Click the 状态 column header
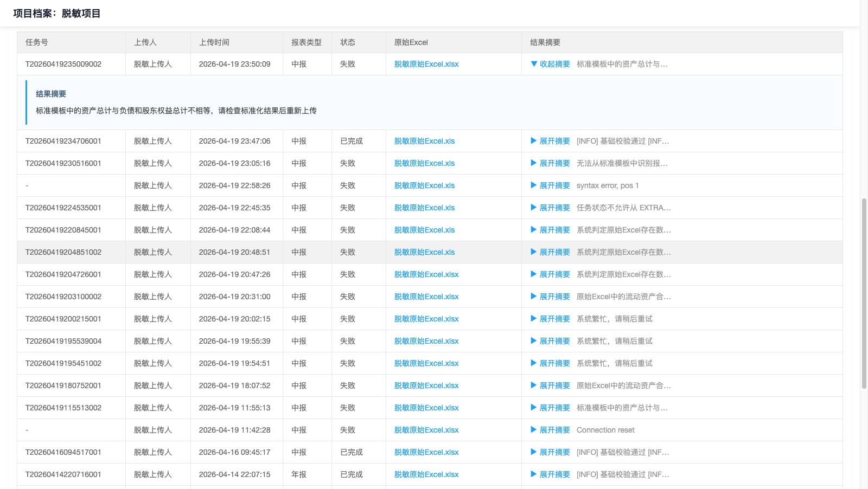This screenshot has height=489, width=868. click(348, 42)
